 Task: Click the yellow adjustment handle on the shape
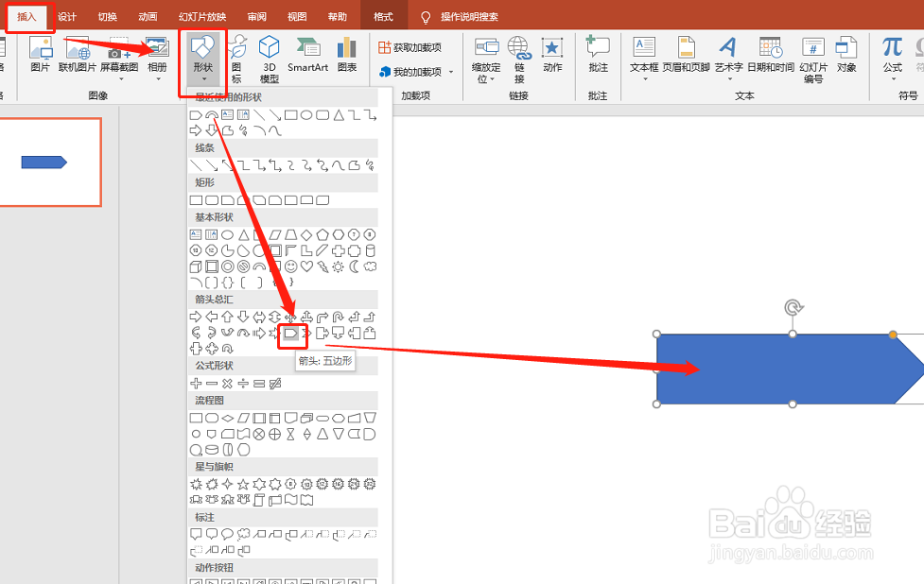click(894, 335)
